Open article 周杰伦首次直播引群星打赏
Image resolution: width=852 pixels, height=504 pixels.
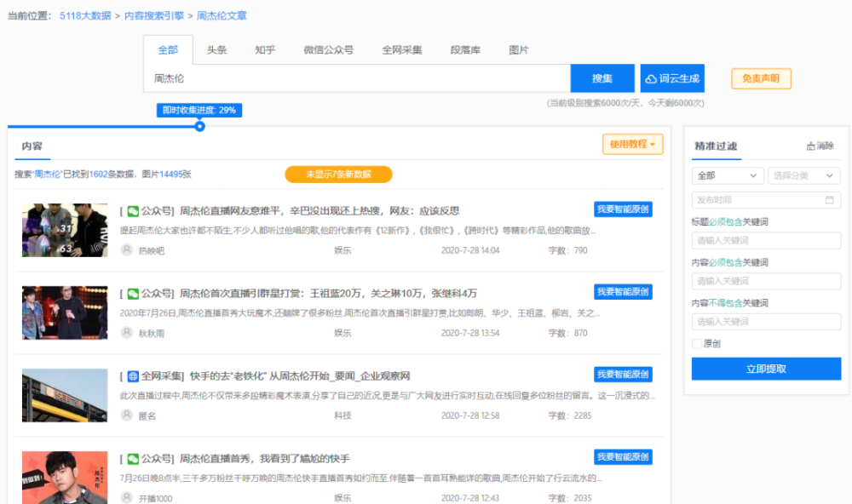(x=328, y=294)
